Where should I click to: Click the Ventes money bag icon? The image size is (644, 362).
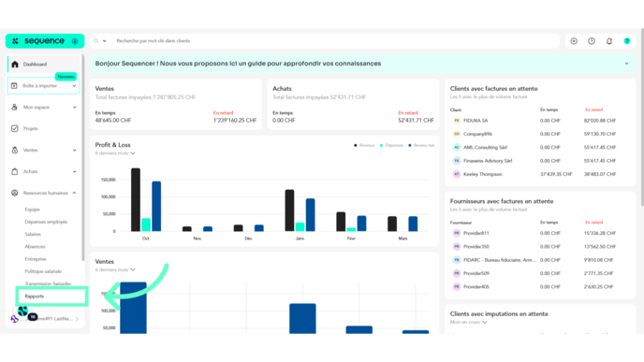(14, 150)
